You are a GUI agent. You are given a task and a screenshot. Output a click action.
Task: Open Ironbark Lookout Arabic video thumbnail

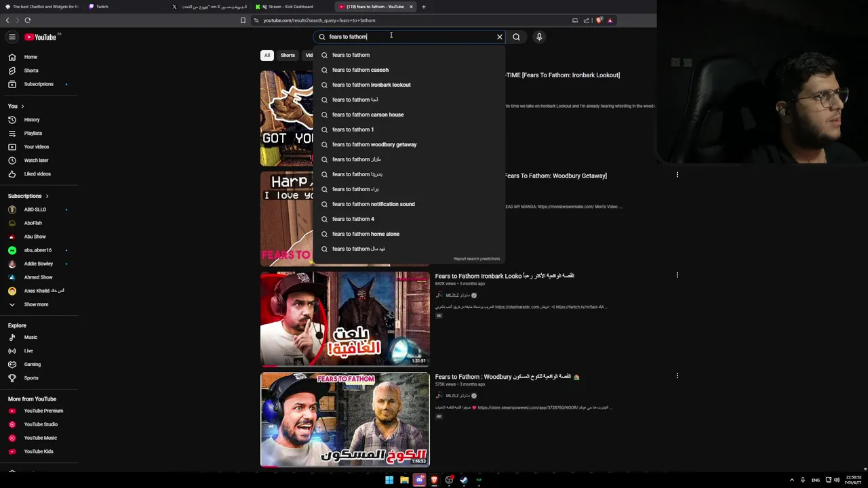point(344,319)
